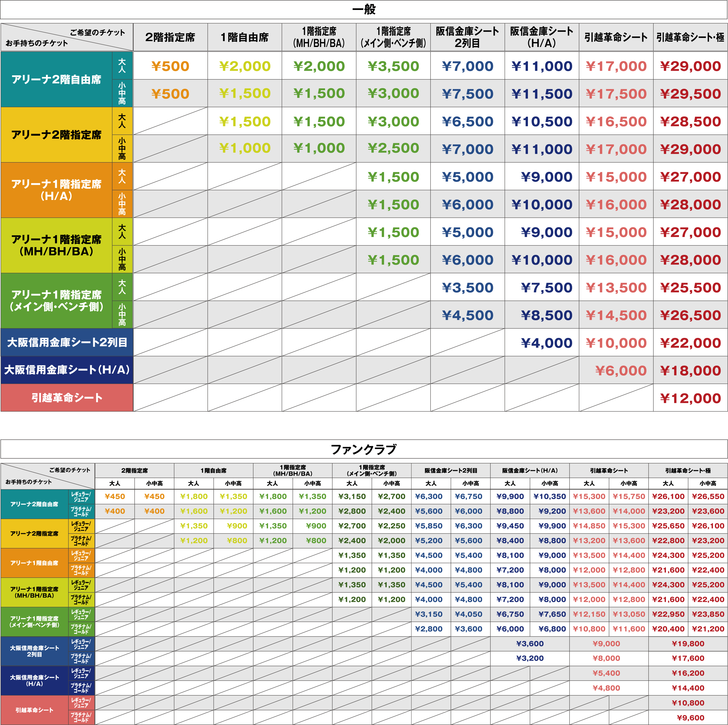Viewport: 728px width, 725px height.
Task: Click 一般 column header 阪信金庫シート2列目
Action: tap(468, 37)
